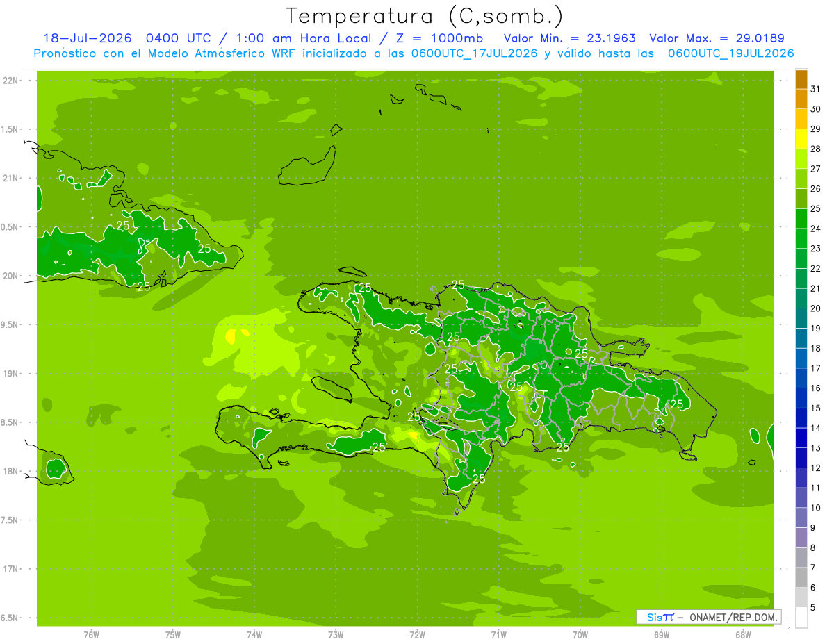
Task: Select the level text "Z = 1000mb"
Action: tap(439, 38)
